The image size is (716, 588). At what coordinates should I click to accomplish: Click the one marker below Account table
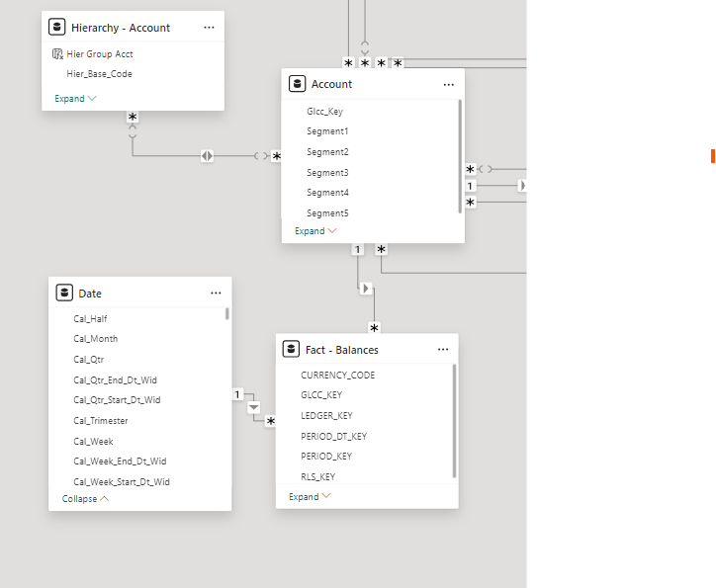[358, 249]
